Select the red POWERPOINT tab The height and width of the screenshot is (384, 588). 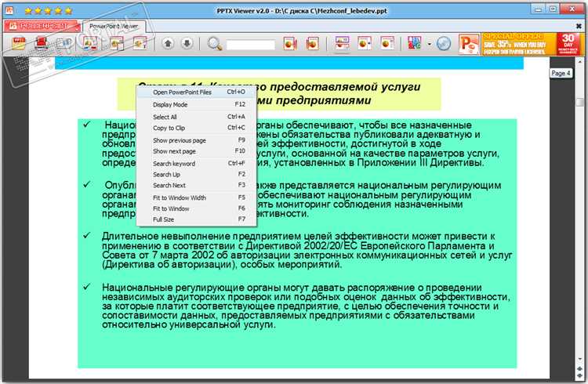[x=41, y=26]
